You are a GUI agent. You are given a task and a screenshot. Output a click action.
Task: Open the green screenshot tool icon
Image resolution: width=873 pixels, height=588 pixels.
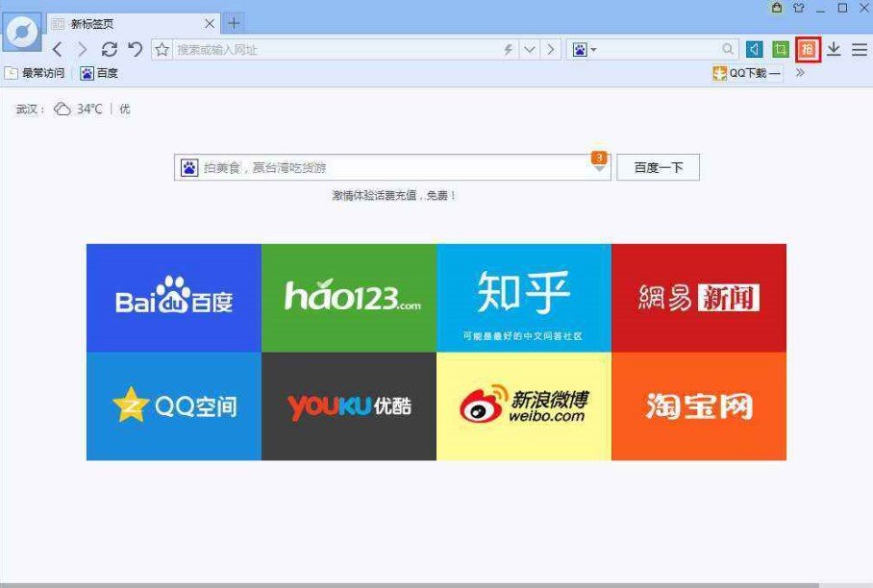pos(781,49)
